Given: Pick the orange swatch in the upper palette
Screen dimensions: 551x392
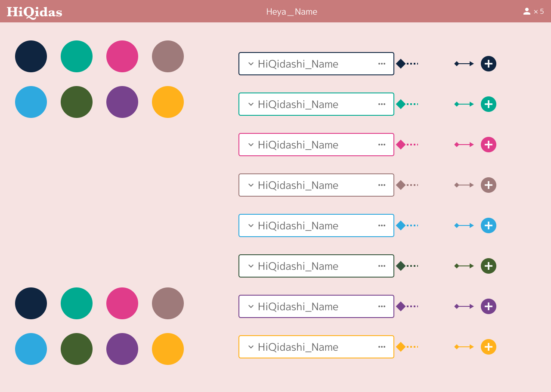Looking at the screenshot, I should [x=168, y=102].
